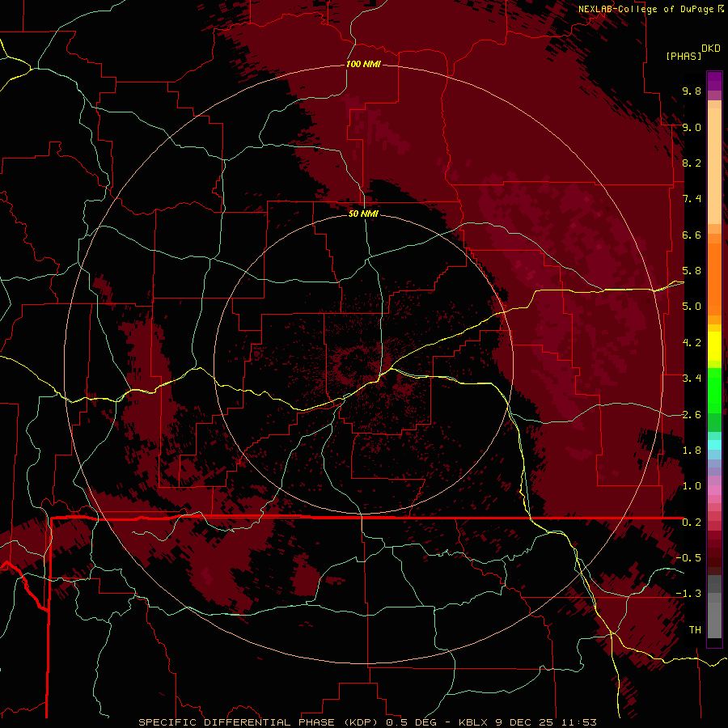Pick the bright yellow band on the color bar
The width and height of the screenshot is (728, 728).
point(714,346)
